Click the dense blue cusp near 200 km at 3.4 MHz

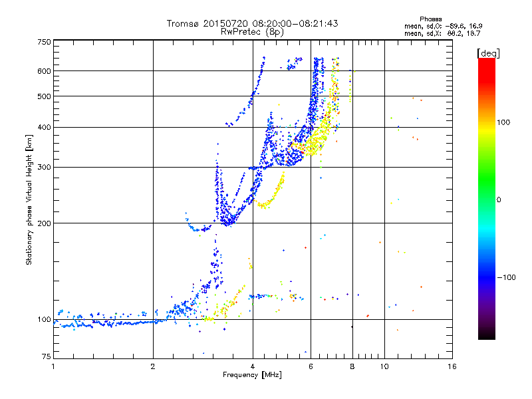(x=228, y=221)
